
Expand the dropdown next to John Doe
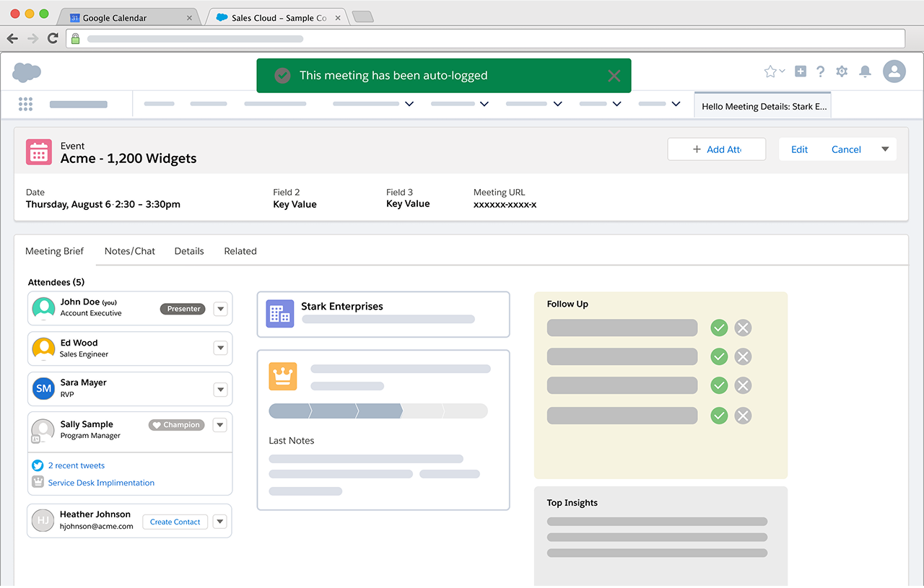click(221, 309)
